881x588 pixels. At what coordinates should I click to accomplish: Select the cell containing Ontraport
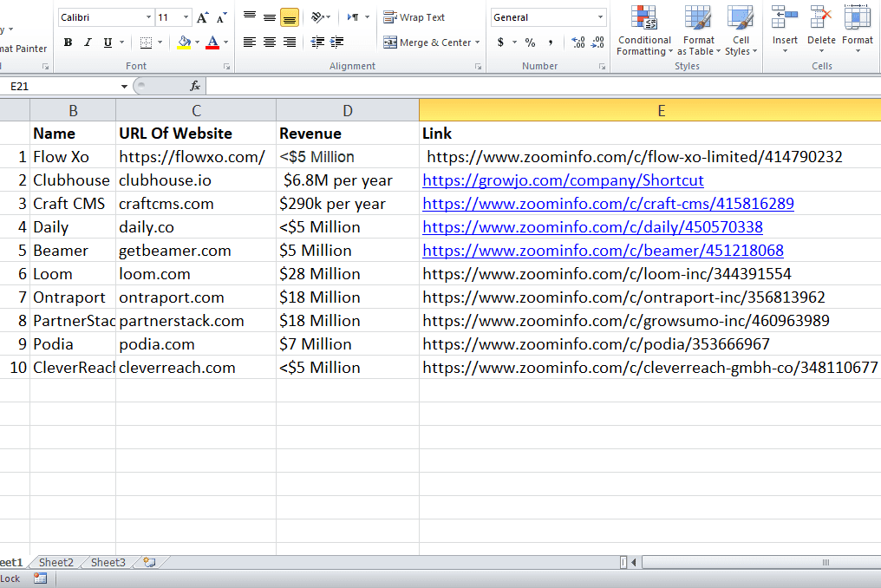(x=73, y=297)
